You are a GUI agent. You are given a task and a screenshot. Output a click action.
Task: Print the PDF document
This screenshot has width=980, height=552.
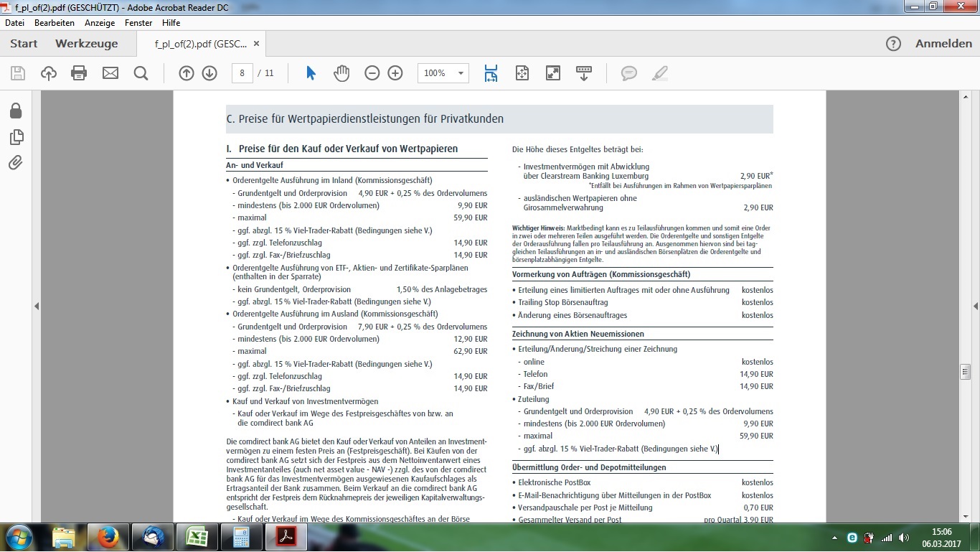(79, 73)
